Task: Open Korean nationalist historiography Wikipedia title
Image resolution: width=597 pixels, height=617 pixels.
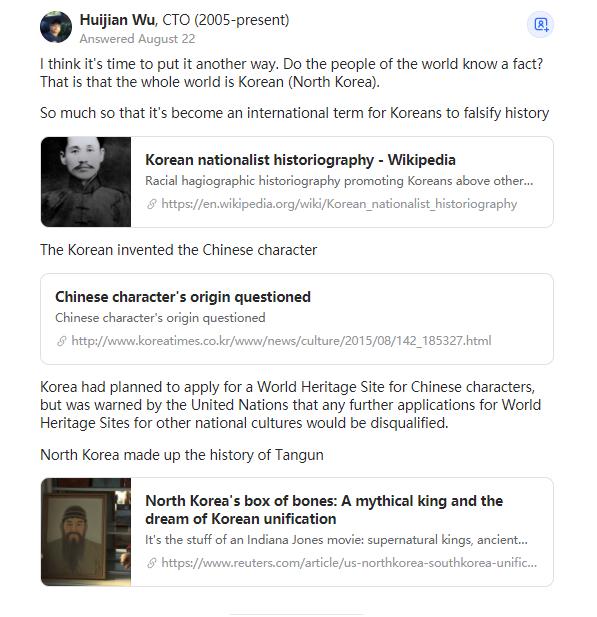Action: point(300,160)
